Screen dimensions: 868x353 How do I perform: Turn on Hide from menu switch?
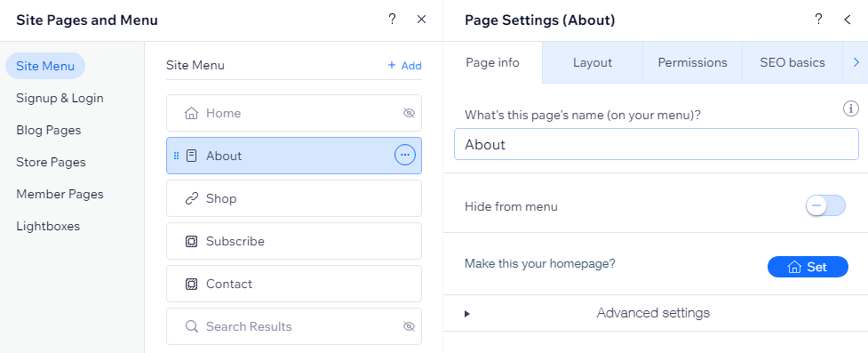click(825, 205)
